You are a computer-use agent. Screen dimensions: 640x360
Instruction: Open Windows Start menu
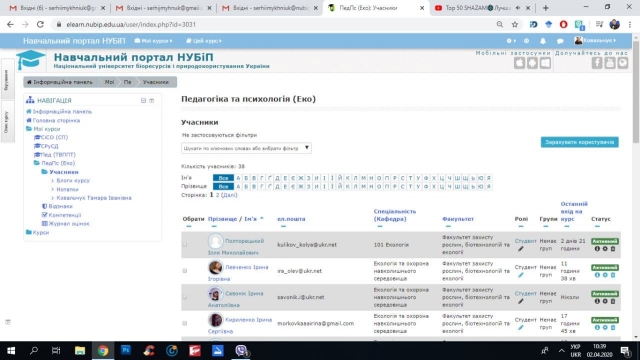(11, 350)
